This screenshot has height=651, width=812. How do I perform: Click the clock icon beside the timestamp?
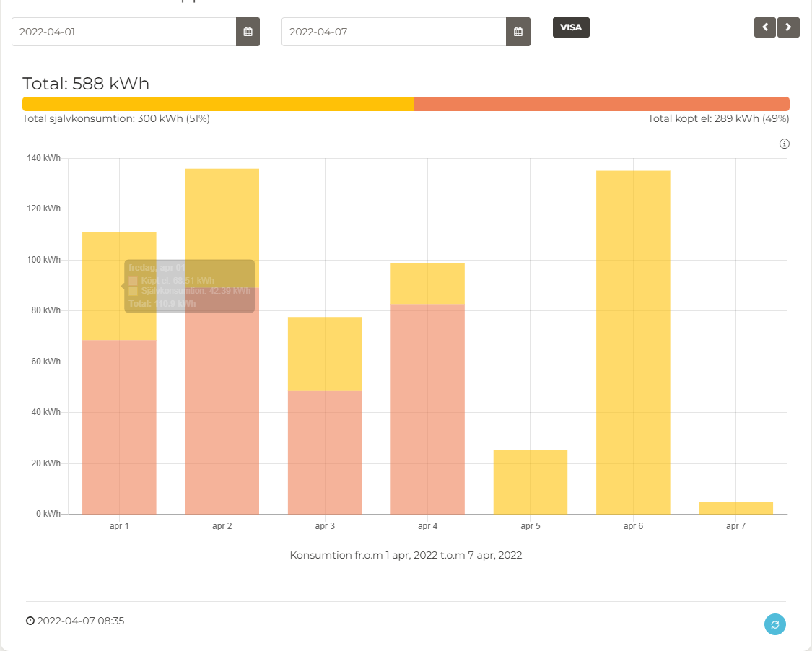click(30, 621)
